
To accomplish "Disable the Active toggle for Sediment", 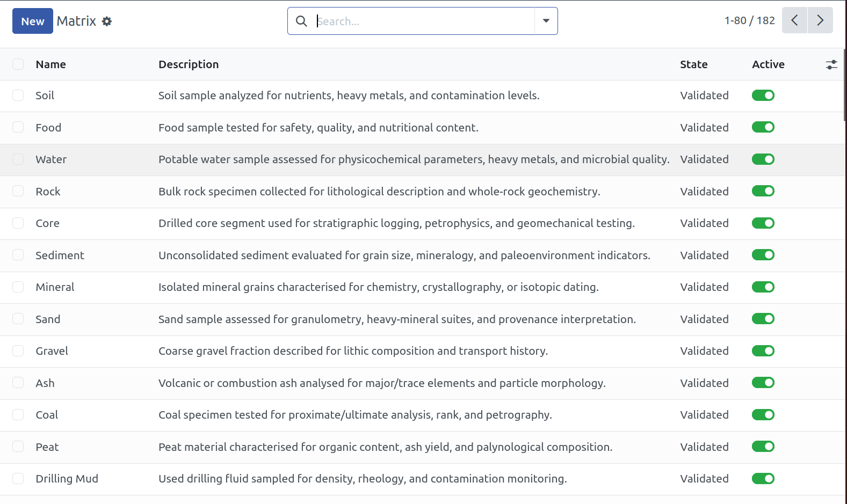I will [763, 255].
